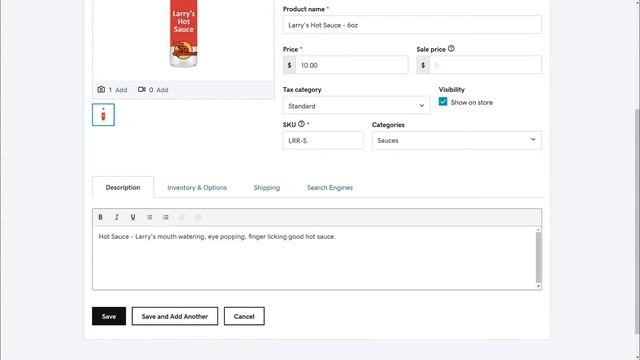Image resolution: width=640 pixels, height=360 pixels.
Task: Apply underline formatting in description editor
Action: pyautogui.click(x=133, y=217)
